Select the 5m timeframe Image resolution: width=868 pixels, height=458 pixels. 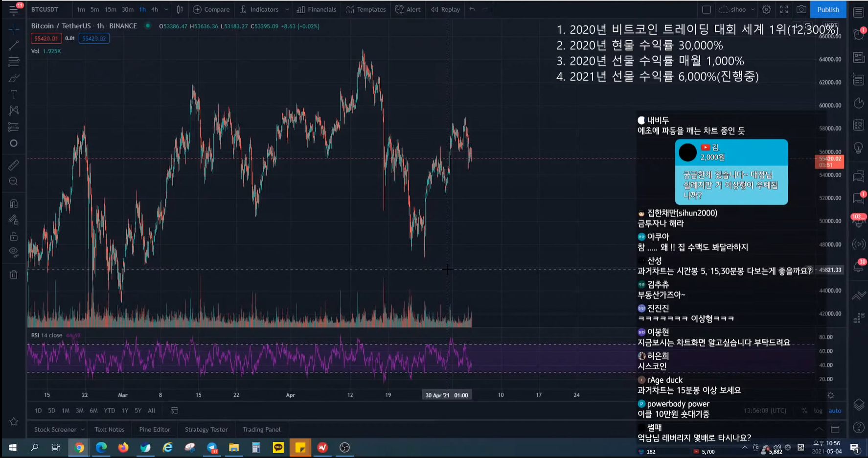(94, 9)
